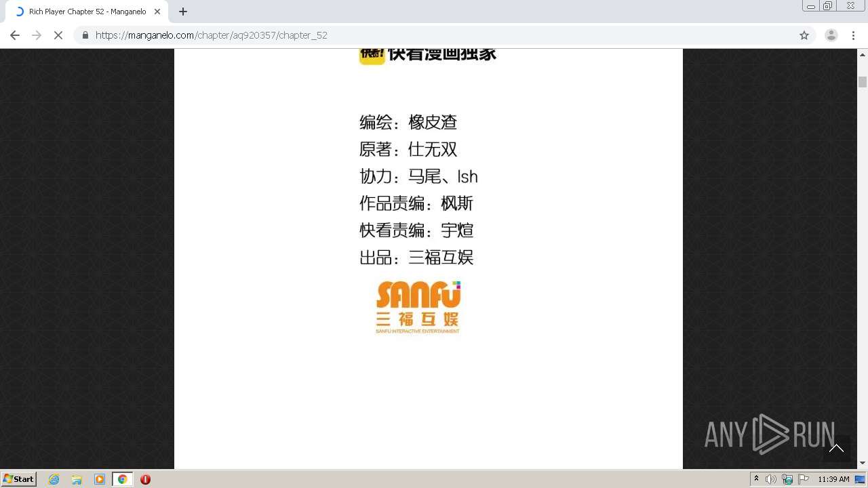868x488 pixels.
Task: Click the 11:39 AM clock
Action: 833,479
